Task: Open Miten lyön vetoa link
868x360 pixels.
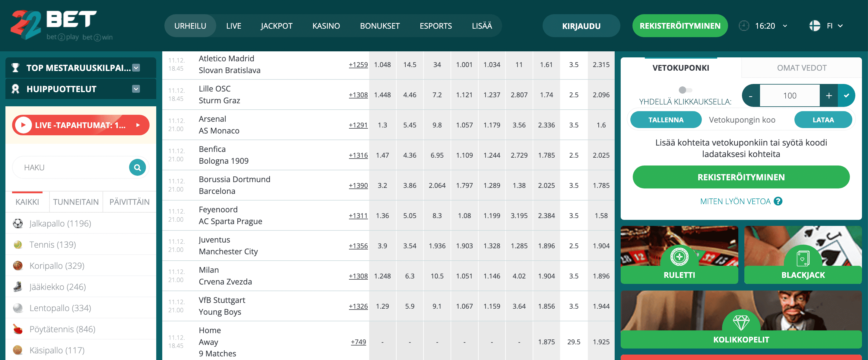Action: coord(735,201)
